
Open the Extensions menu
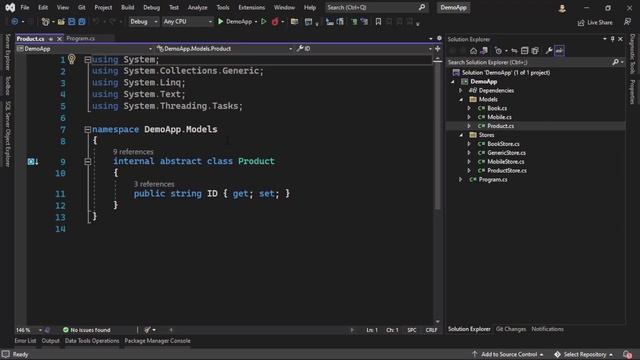pyautogui.click(x=251, y=7)
